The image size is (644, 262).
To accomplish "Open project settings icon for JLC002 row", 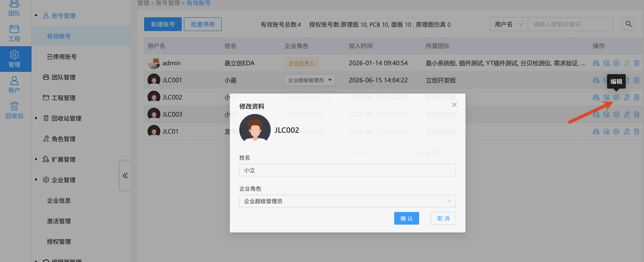I will point(606,97).
